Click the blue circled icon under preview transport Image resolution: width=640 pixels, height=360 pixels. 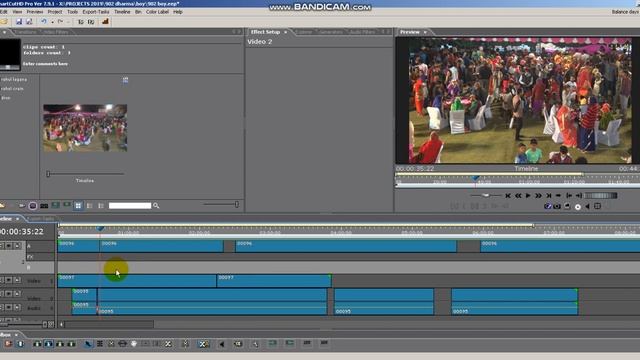tap(548, 207)
